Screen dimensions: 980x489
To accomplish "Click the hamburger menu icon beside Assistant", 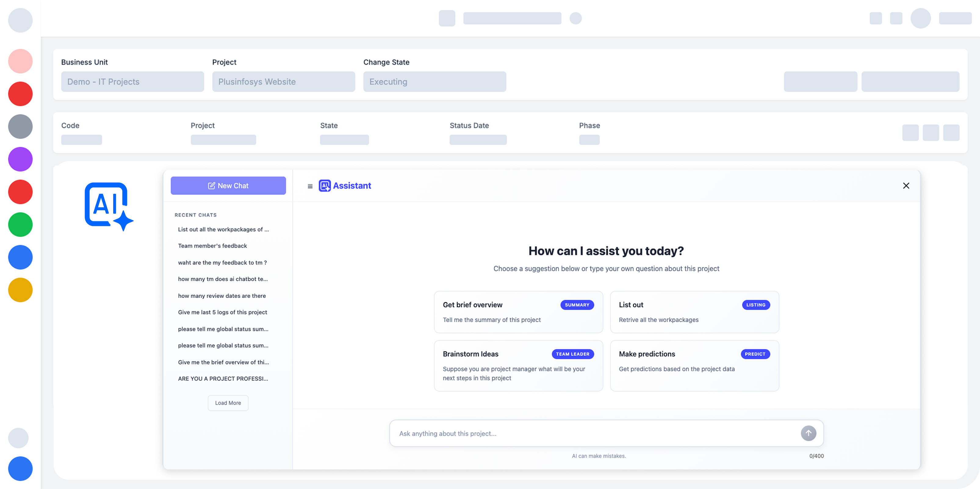I will [x=310, y=186].
